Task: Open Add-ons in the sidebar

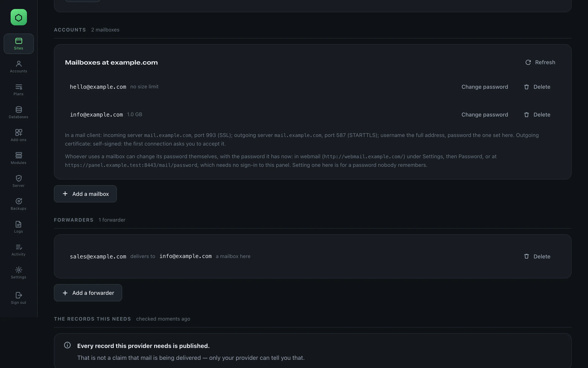Action: (19, 135)
